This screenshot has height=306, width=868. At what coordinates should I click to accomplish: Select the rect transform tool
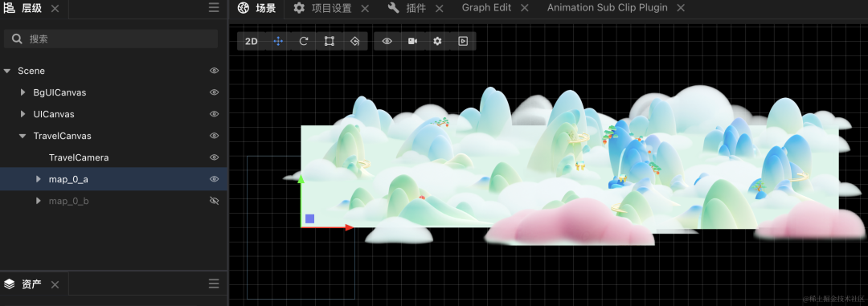pos(330,42)
